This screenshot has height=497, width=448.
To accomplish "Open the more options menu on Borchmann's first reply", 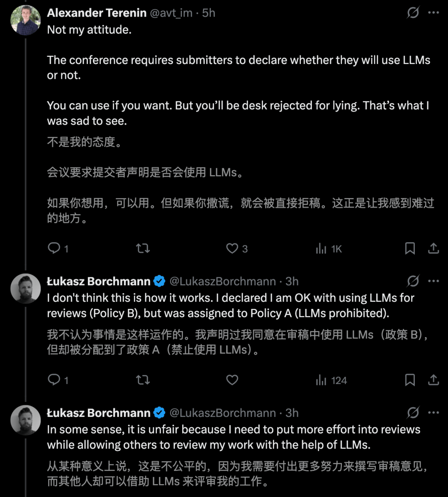I will click(433, 281).
